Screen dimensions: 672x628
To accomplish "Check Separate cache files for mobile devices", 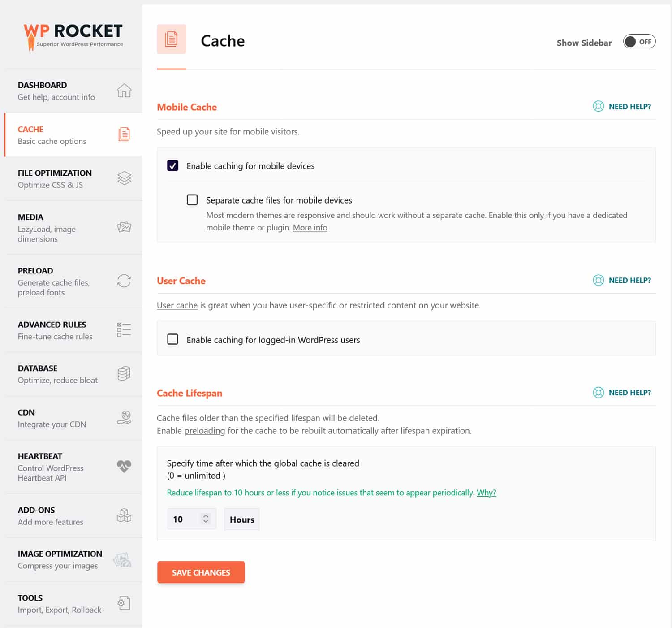I will tap(192, 200).
